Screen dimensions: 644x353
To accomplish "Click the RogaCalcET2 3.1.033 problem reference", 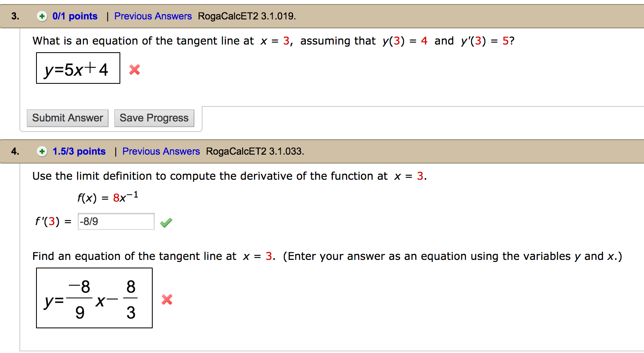I will tap(256, 151).
